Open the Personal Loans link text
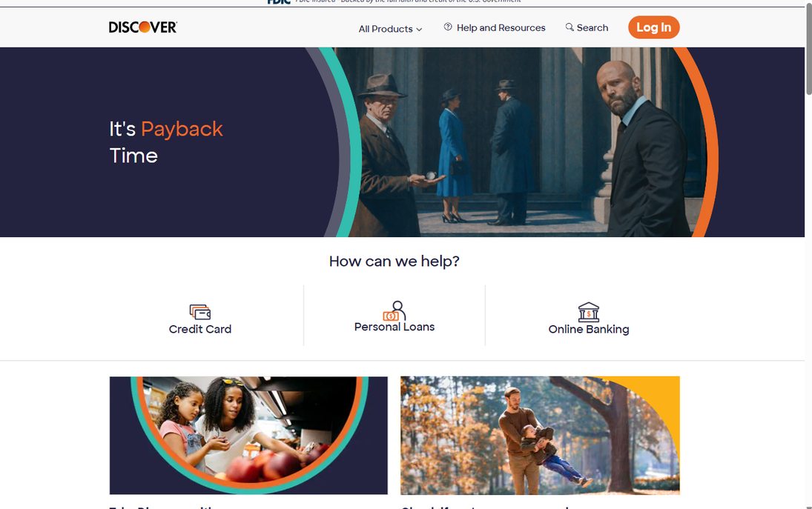The width and height of the screenshot is (812, 509). (395, 327)
